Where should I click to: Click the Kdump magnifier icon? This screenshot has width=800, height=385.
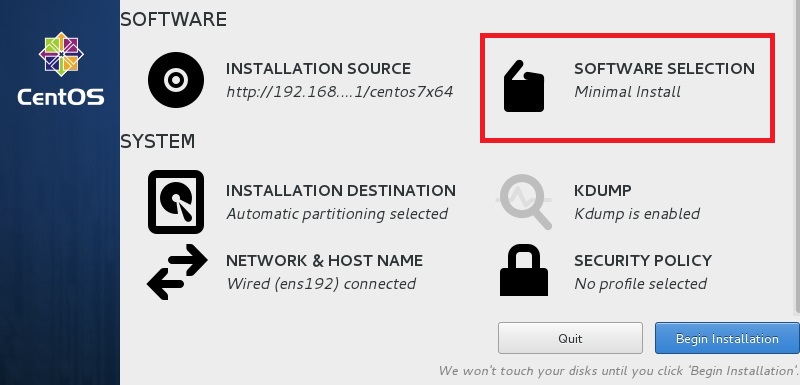pos(524,202)
